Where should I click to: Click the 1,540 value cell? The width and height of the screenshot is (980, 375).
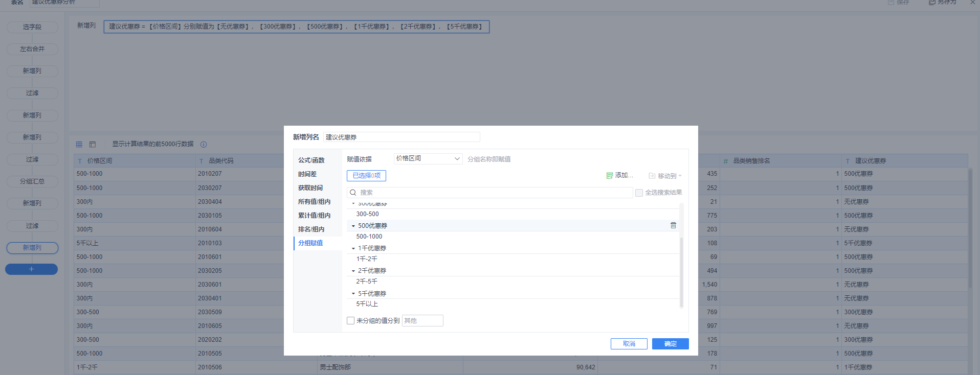[x=708, y=285]
